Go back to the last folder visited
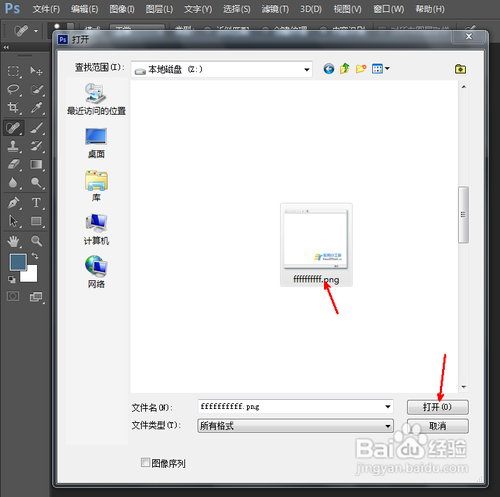500x497 pixels. click(329, 69)
